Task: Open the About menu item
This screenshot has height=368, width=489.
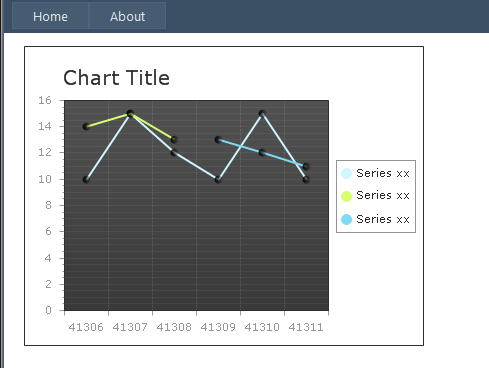Action: (x=127, y=16)
